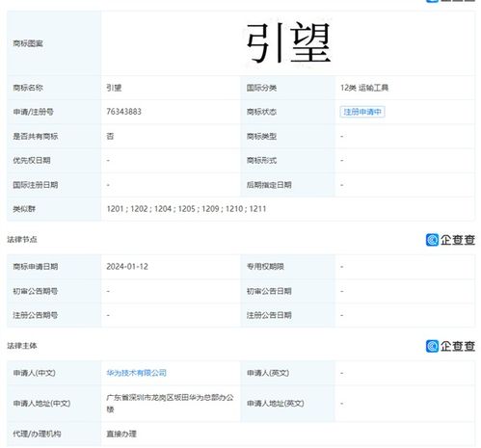Click the 后期指定日期 label

269,185
